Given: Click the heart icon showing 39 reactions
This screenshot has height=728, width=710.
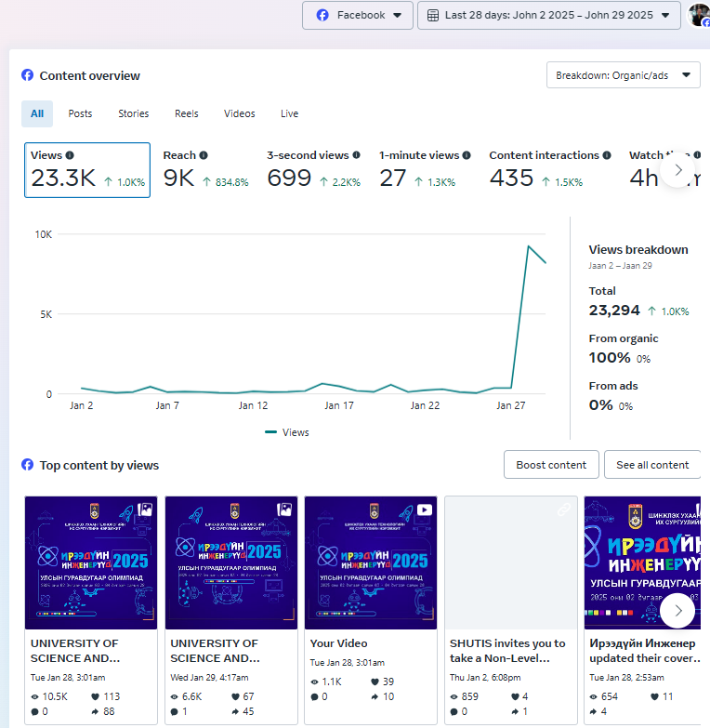Looking at the screenshot, I should [x=375, y=682].
